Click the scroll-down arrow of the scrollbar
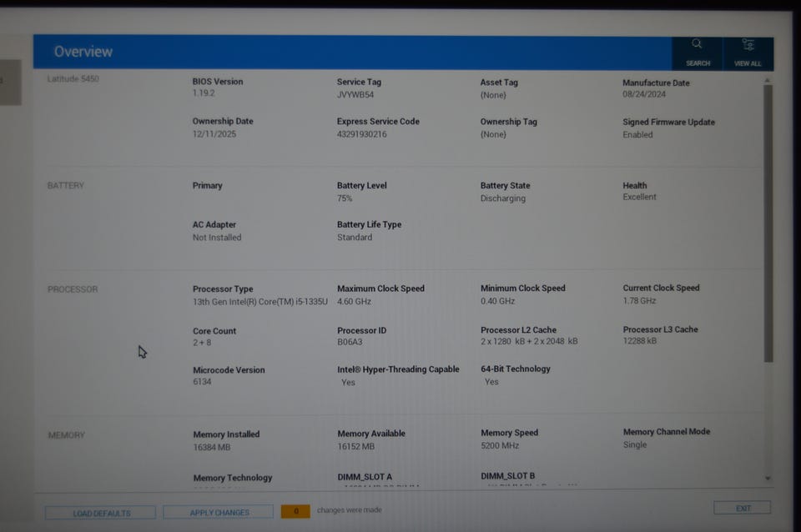The height and width of the screenshot is (532, 801). pos(768,479)
